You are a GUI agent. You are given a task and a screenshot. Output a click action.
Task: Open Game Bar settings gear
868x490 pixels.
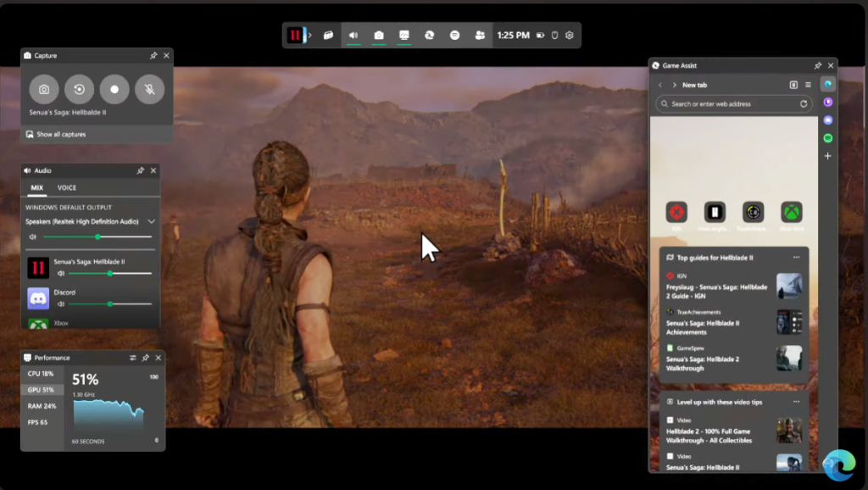[569, 36]
